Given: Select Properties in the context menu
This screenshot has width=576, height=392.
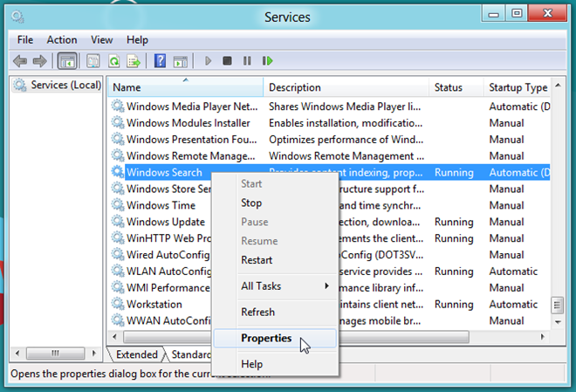Looking at the screenshot, I should 266,338.
